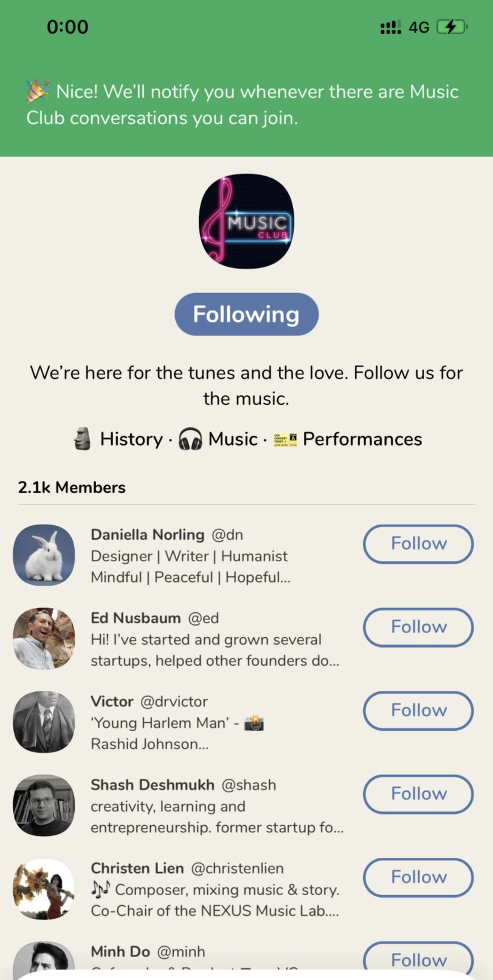Tap the battery charging status icon
Viewport: 493px width, 980px height.
[x=452, y=27]
